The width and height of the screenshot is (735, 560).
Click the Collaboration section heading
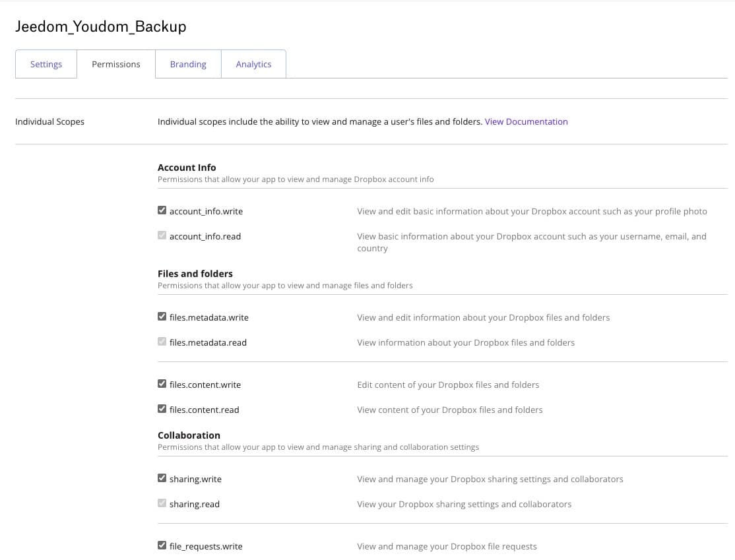[189, 435]
